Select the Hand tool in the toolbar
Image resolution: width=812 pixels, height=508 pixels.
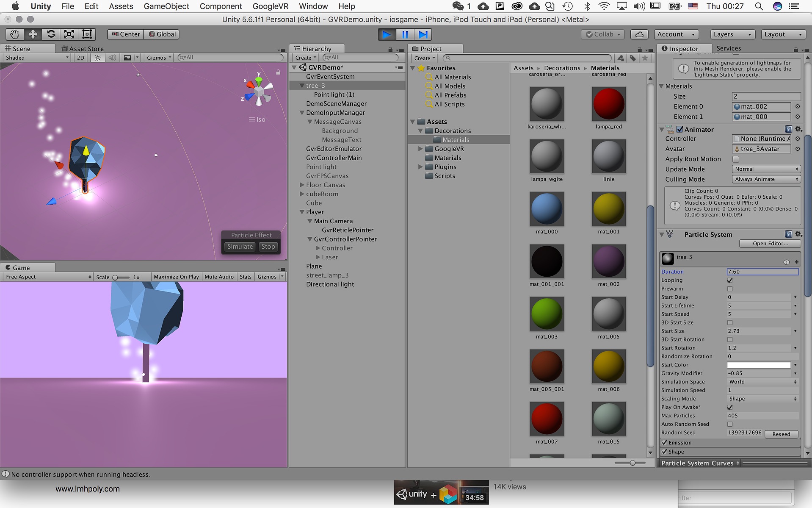(x=15, y=34)
